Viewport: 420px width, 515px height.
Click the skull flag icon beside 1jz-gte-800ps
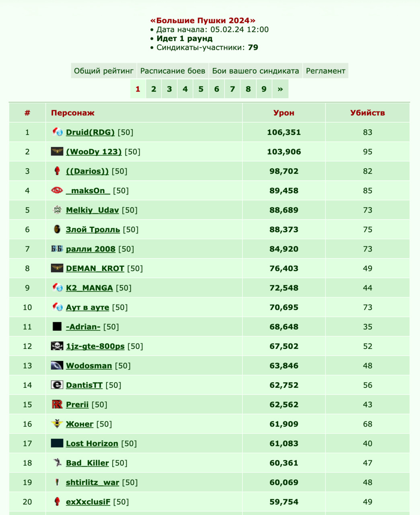[x=57, y=346]
